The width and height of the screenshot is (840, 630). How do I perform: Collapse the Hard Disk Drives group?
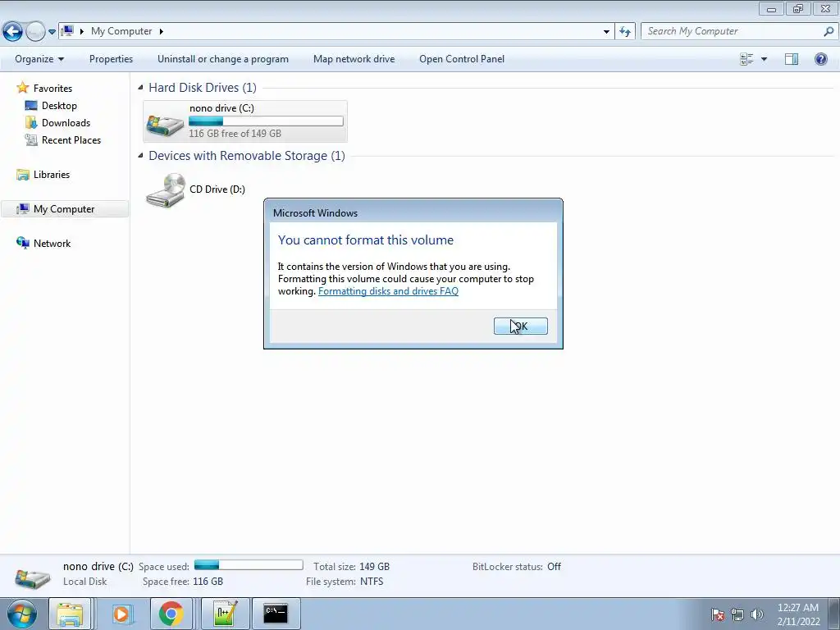tap(140, 87)
